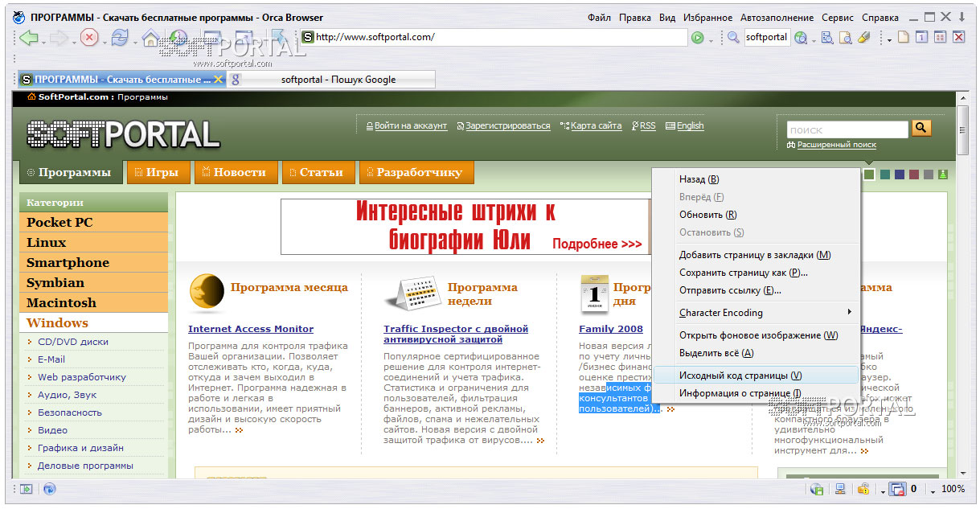Open a new blank page icon

(x=904, y=37)
